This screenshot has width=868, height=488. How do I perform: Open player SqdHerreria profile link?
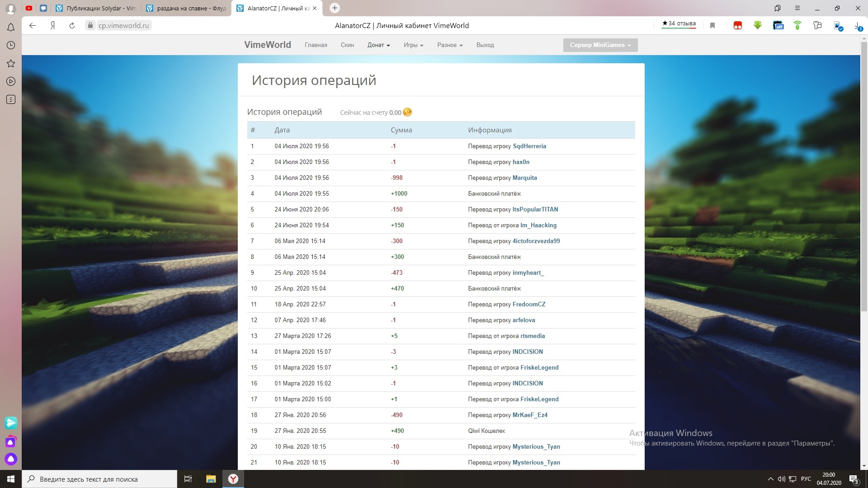click(529, 146)
